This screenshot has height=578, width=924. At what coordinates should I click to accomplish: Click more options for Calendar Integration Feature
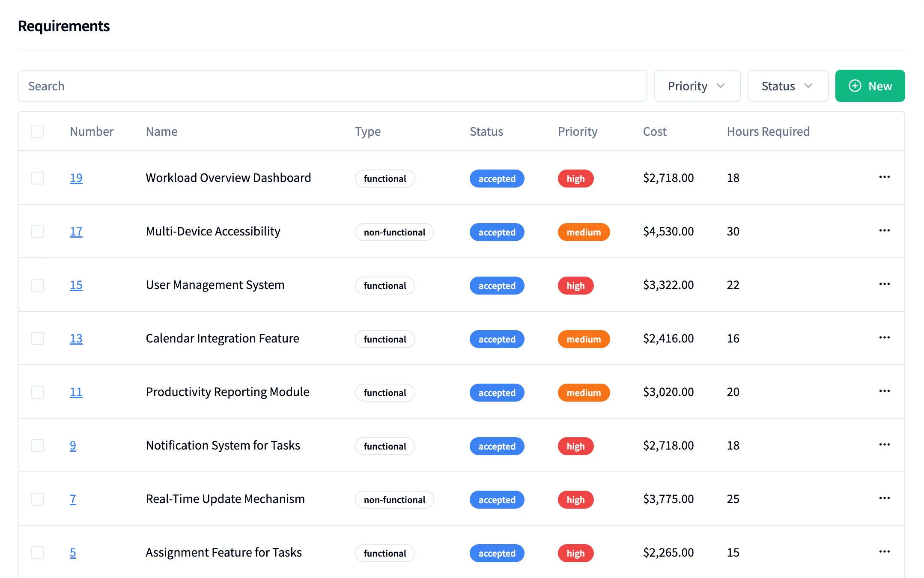click(x=884, y=338)
